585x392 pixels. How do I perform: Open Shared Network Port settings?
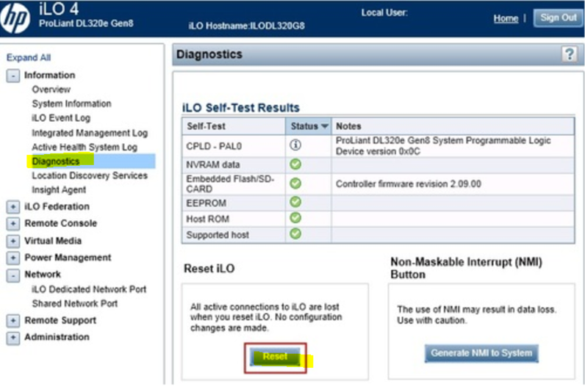click(75, 304)
